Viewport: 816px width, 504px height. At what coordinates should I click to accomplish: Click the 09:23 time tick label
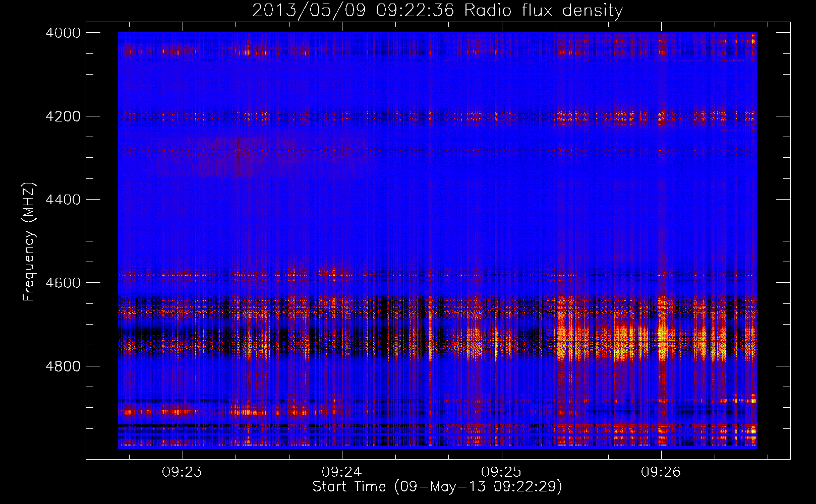pyautogui.click(x=182, y=472)
